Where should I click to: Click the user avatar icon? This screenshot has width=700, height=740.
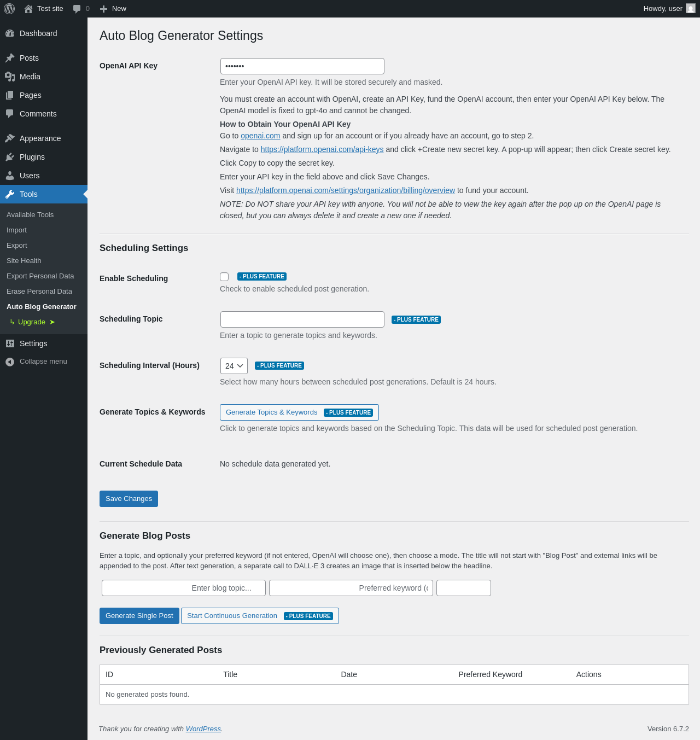(691, 9)
